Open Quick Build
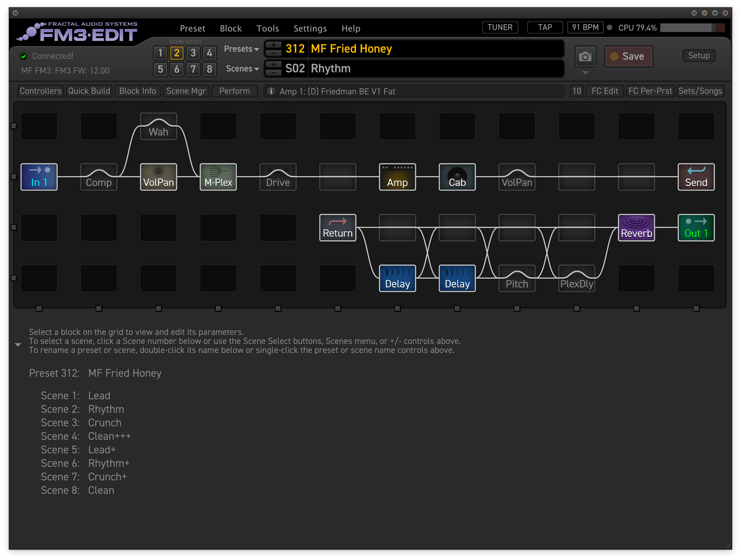This screenshot has width=741, height=560. [x=89, y=91]
